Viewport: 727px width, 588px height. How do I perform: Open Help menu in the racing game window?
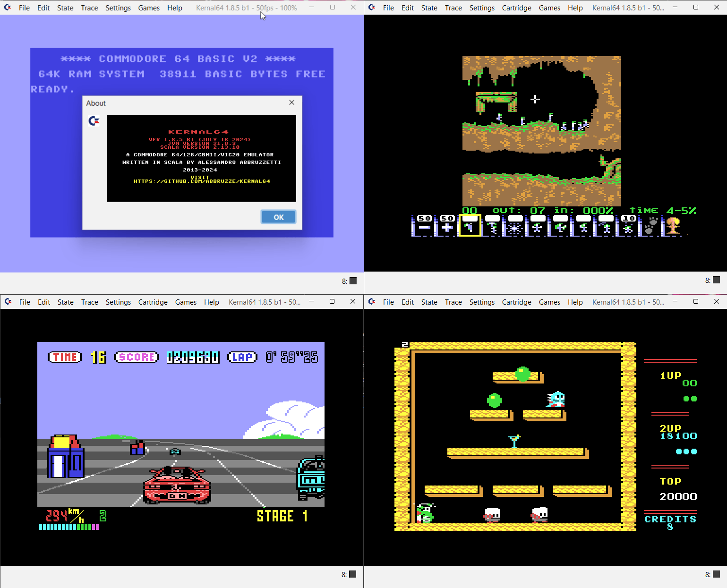pyautogui.click(x=212, y=302)
